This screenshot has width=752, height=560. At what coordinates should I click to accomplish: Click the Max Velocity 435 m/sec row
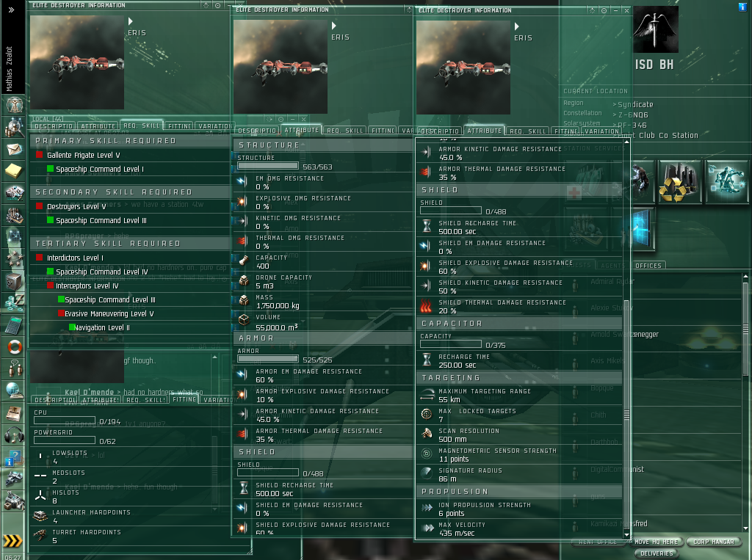tap(521, 529)
